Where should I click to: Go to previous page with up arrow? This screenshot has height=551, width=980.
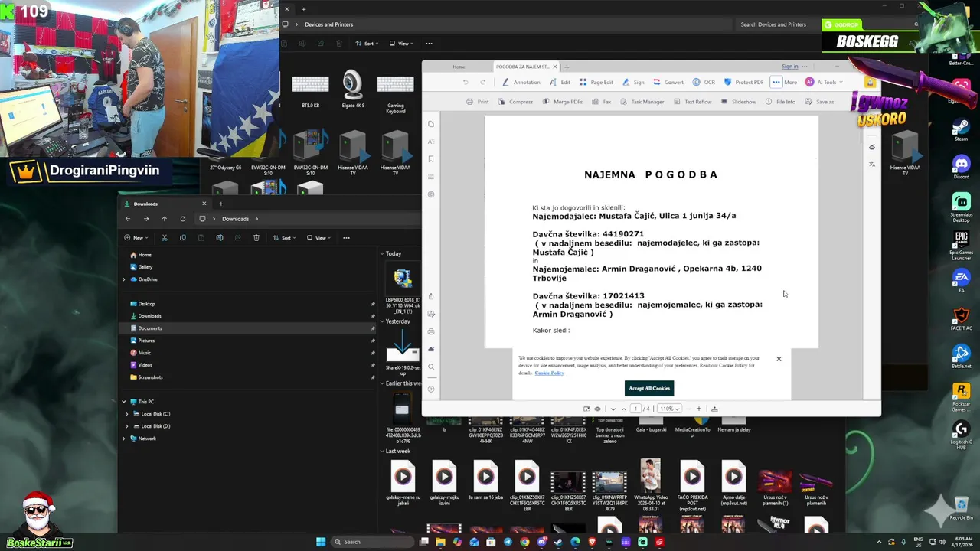623,409
